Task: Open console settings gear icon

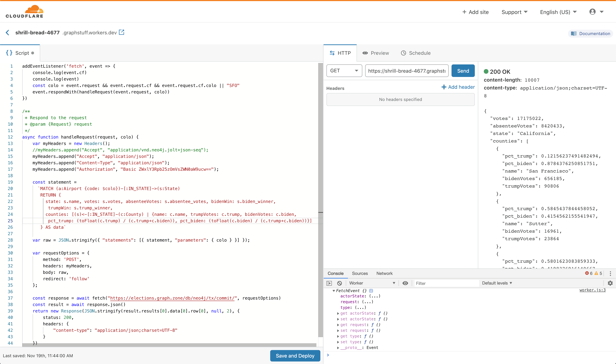Action: click(610, 283)
